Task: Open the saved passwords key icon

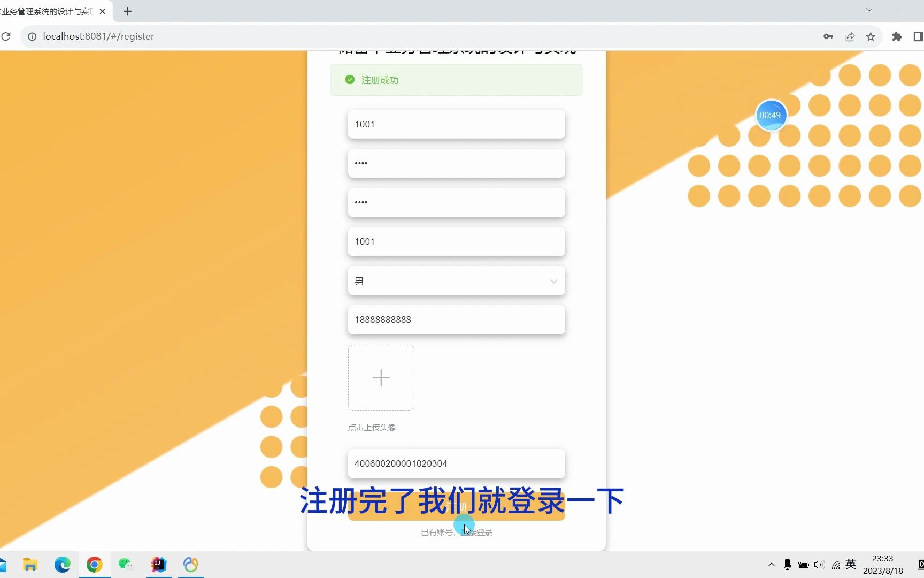Action: click(828, 36)
